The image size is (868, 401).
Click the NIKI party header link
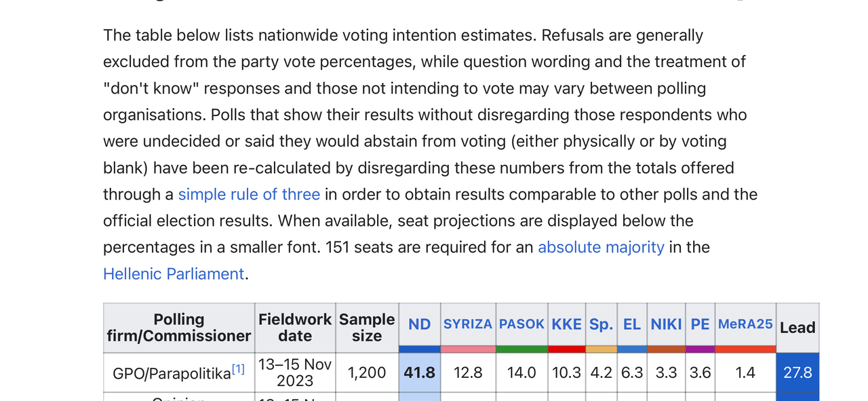[x=666, y=324]
